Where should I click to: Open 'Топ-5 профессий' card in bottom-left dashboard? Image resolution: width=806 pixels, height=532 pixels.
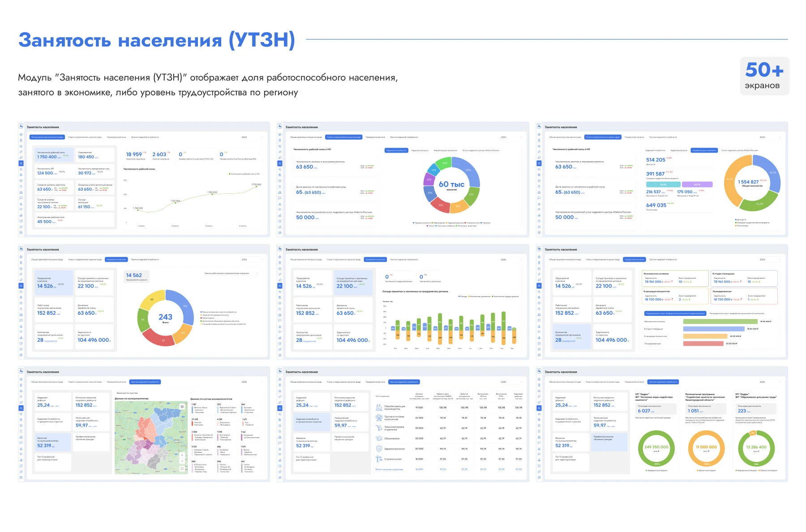pos(53,462)
